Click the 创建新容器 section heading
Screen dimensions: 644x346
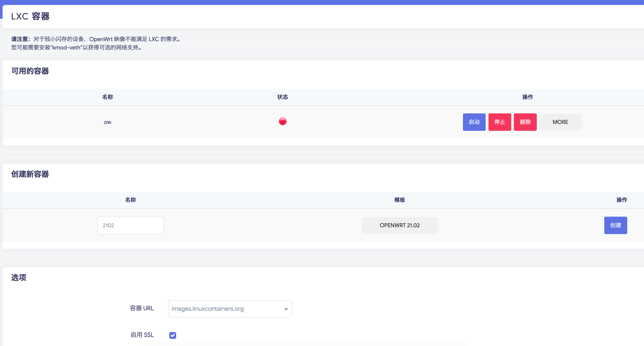tap(30, 174)
